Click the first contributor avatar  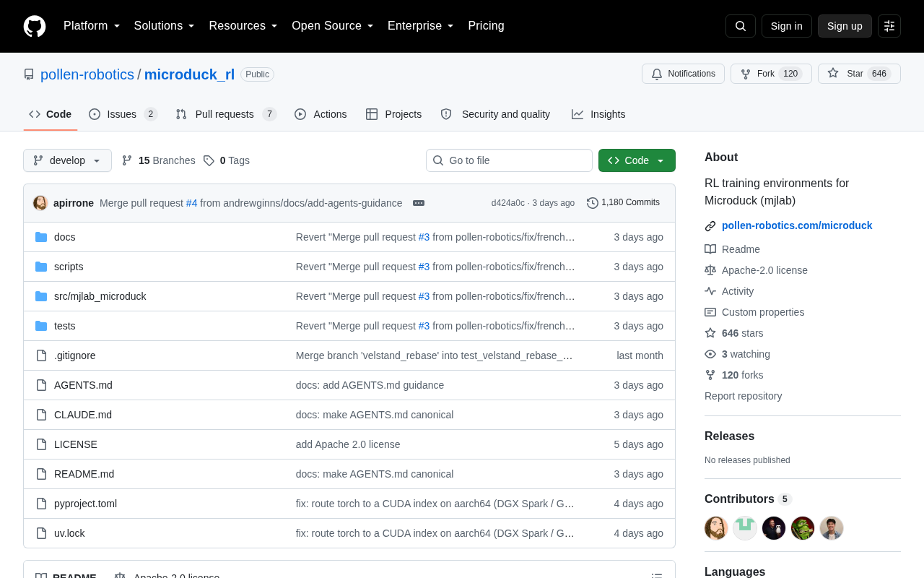[x=716, y=528]
